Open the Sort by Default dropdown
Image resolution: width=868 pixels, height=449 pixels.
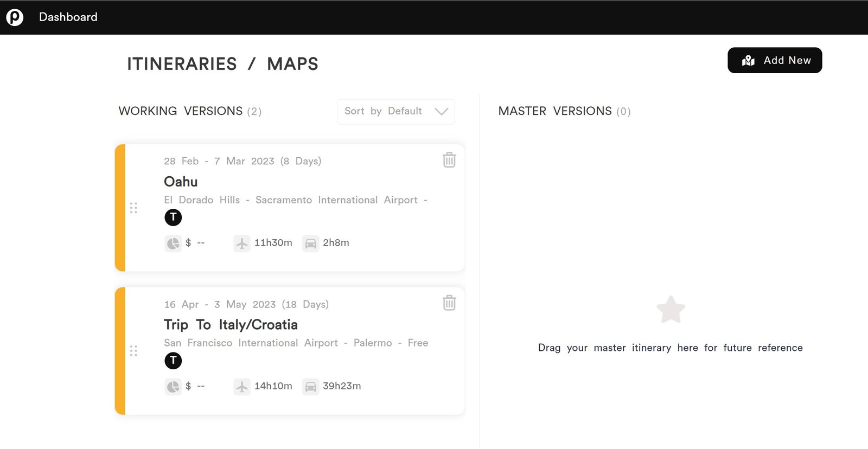click(x=395, y=111)
